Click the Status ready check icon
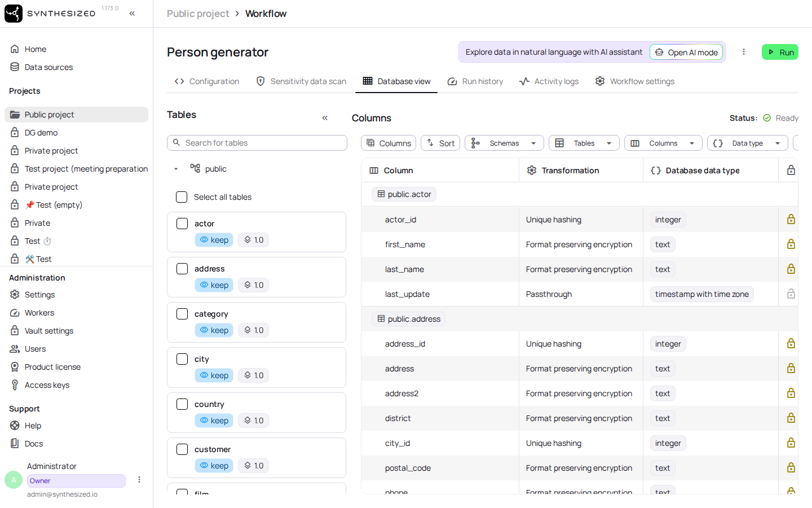The width and height of the screenshot is (812, 508). pos(767,118)
